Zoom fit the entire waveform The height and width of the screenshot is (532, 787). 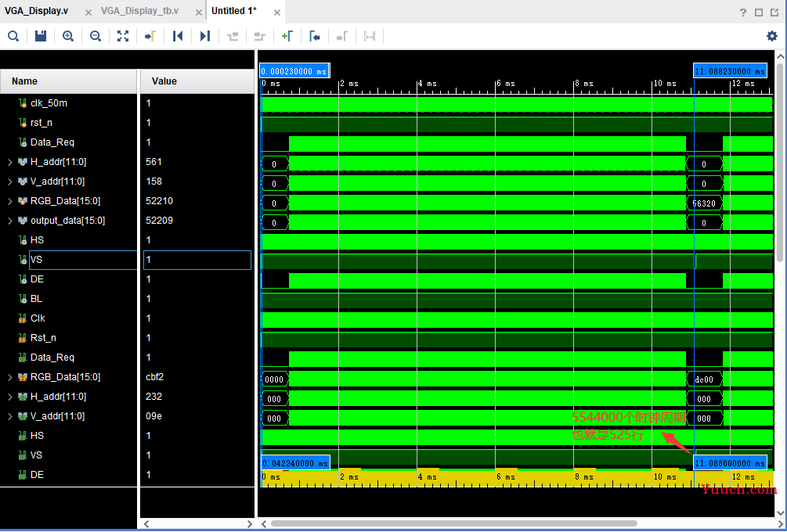(x=123, y=36)
